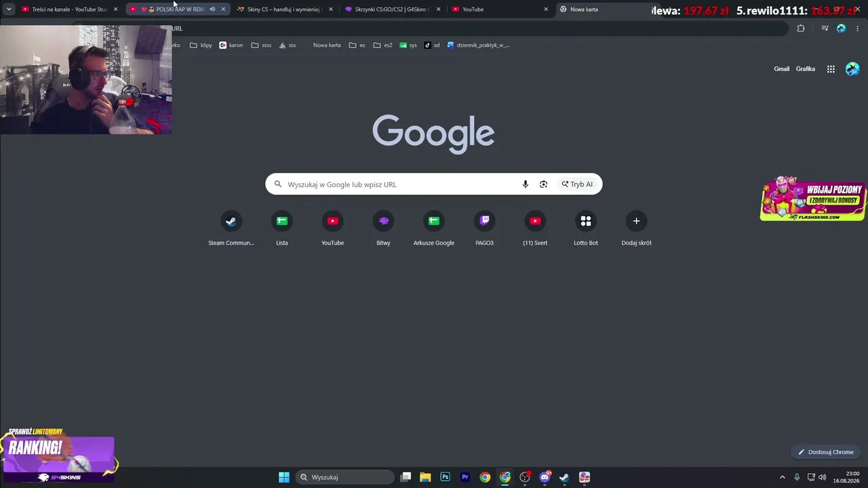Switch to the Skrzynki CS:GO/CS2 G4Skins tab
The width and height of the screenshot is (868, 488).
coord(392,9)
